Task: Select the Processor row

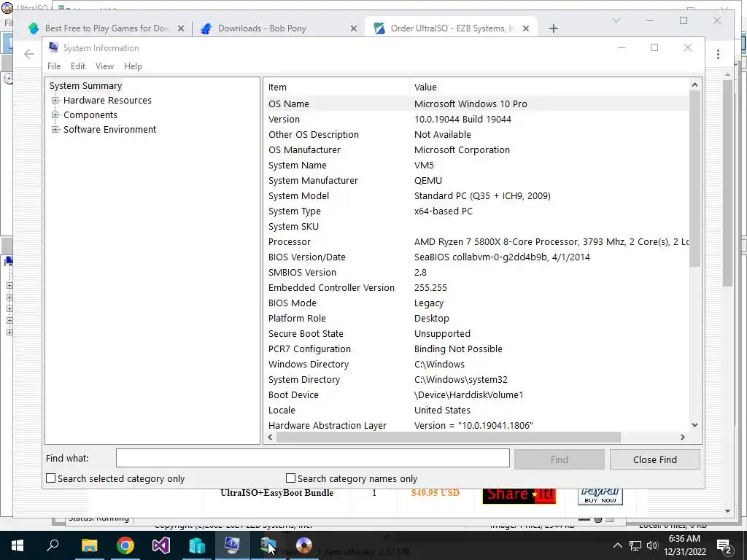Action: [478, 242]
